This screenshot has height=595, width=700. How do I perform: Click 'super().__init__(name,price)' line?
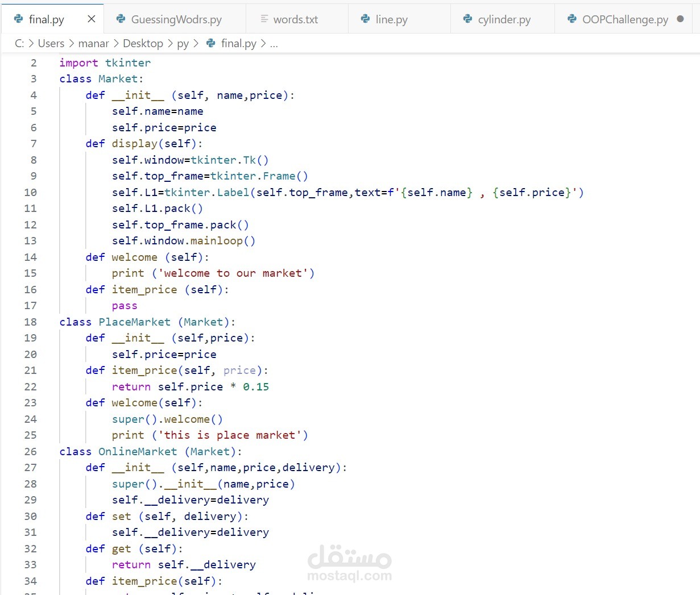(204, 484)
